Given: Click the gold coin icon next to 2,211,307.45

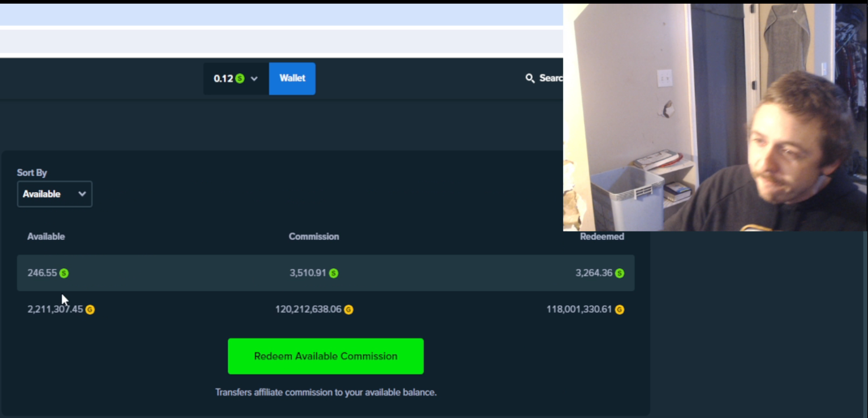Looking at the screenshot, I should point(90,310).
